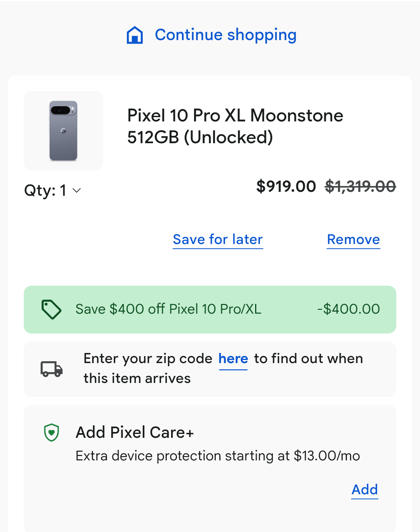Click the green shield heart icon
This screenshot has width=420, height=532.
pos(51,433)
